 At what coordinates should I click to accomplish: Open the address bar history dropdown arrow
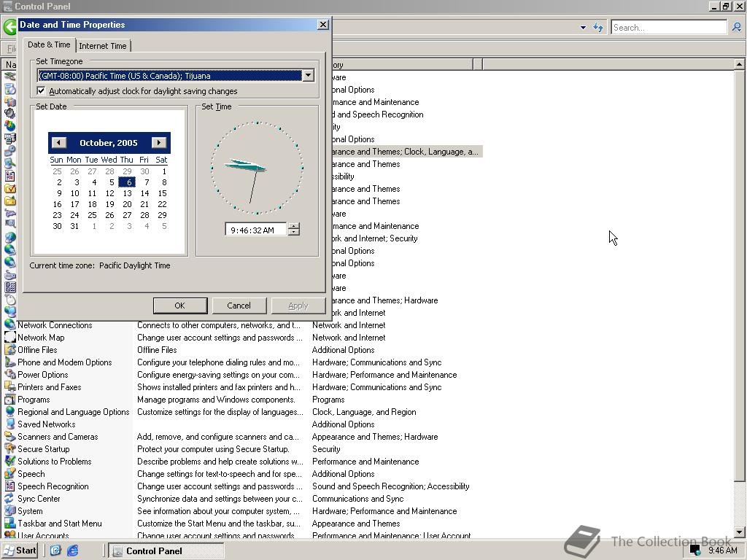click(583, 28)
